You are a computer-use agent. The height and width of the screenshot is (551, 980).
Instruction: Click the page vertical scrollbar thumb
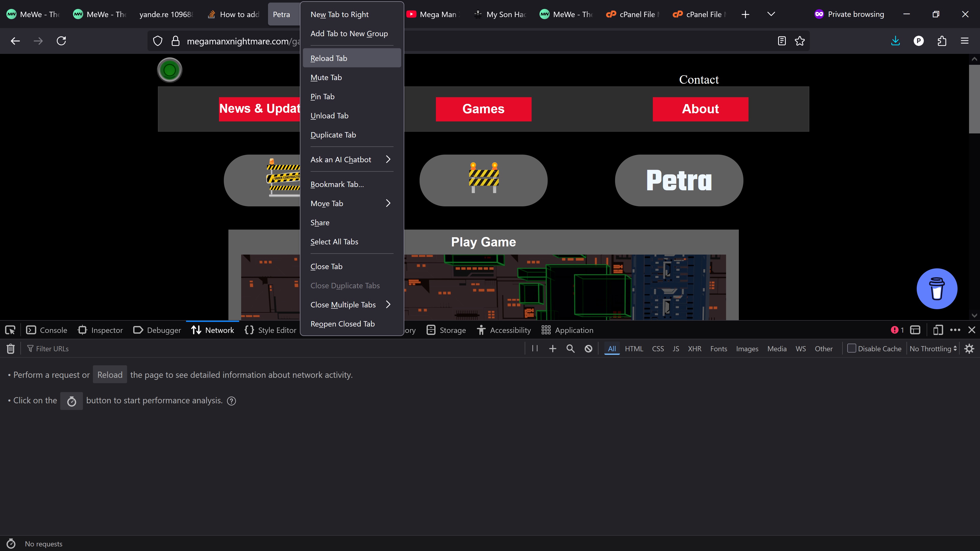(974, 99)
